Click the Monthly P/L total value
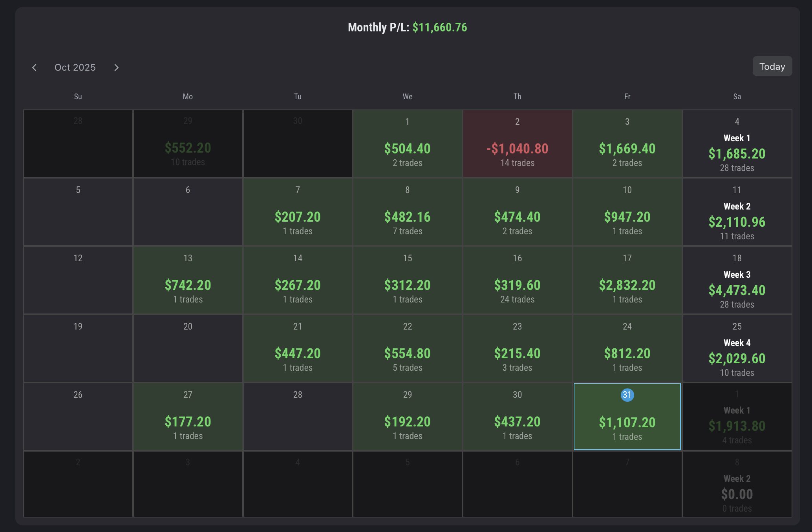The width and height of the screenshot is (812, 532). 439,27
